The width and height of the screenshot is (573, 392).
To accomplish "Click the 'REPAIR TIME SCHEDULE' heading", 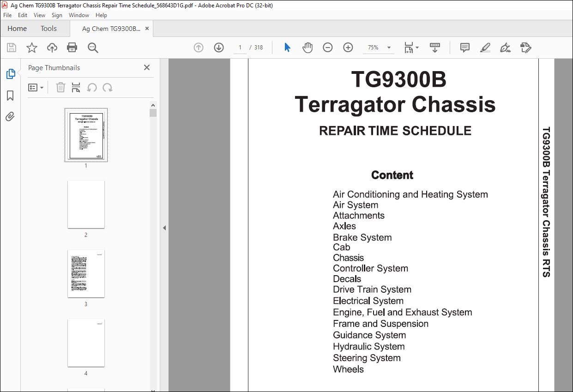I will click(395, 131).
